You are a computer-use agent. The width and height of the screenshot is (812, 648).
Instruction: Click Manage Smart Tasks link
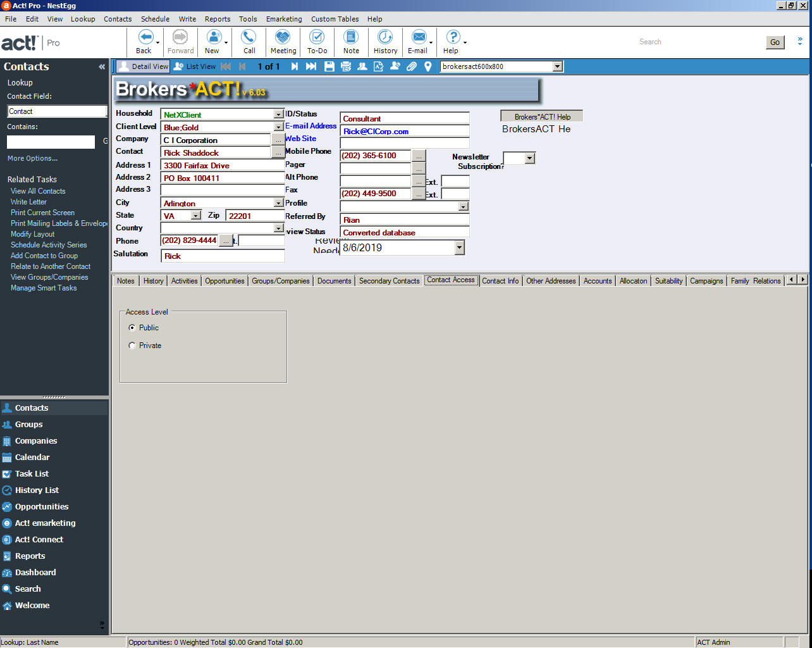click(x=44, y=288)
